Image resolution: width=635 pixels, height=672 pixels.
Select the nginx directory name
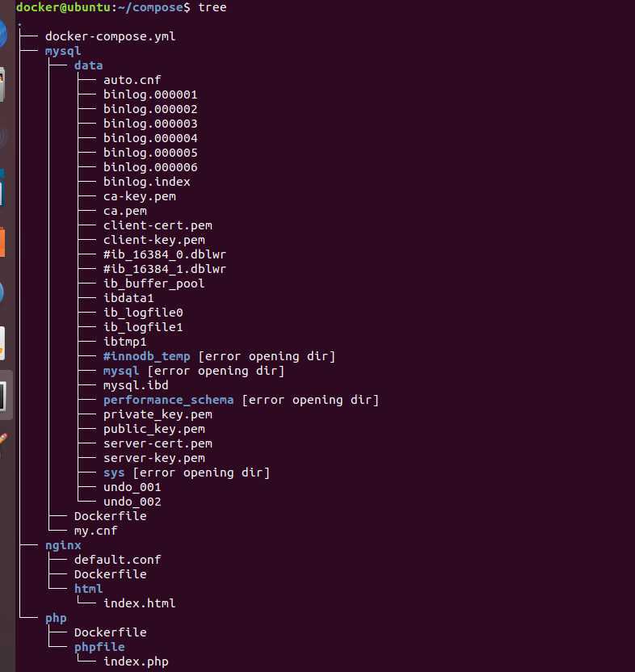coord(63,545)
